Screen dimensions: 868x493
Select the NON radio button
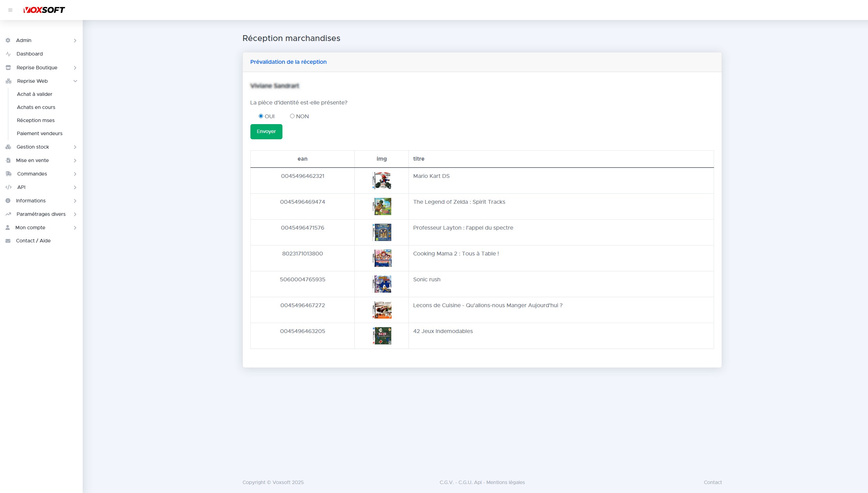[292, 116]
